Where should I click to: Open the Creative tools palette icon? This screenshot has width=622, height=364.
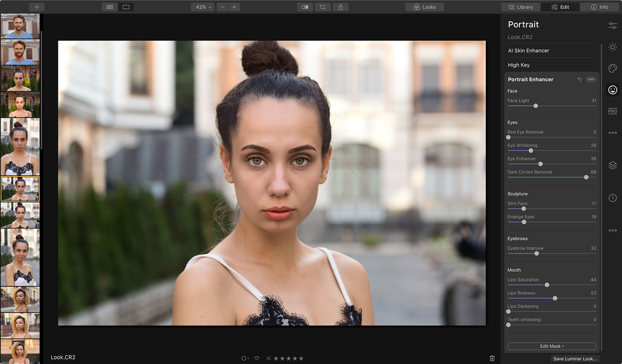613,69
